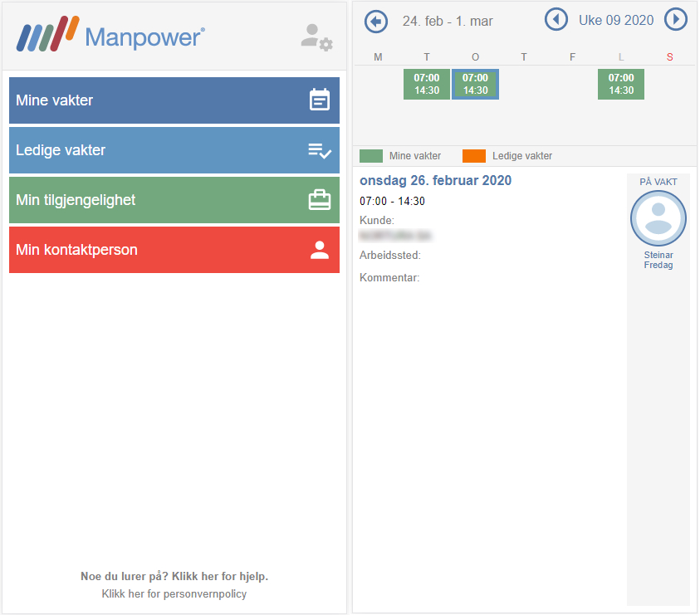
Task: Select Saturday's 07:00-14:30 shift
Action: pyautogui.click(x=621, y=84)
